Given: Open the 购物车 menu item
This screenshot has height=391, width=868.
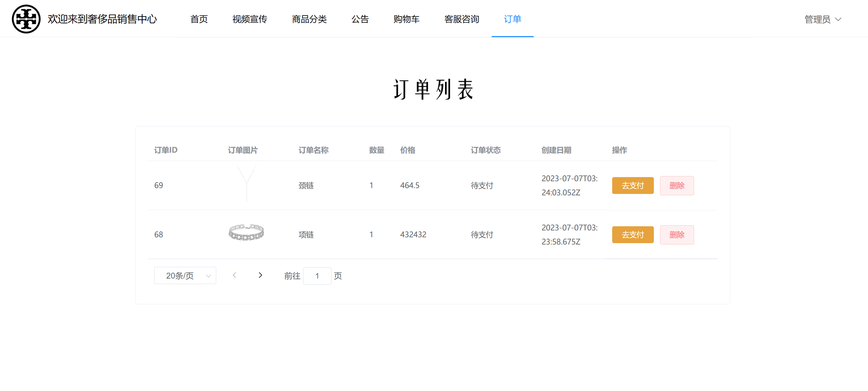Looking at the screenshot, I should [406, 19].
